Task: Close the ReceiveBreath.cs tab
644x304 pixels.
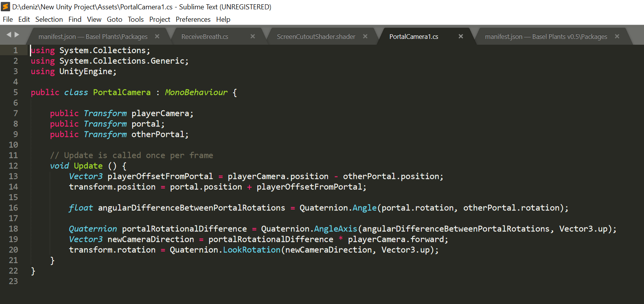Action: (253, 36)
